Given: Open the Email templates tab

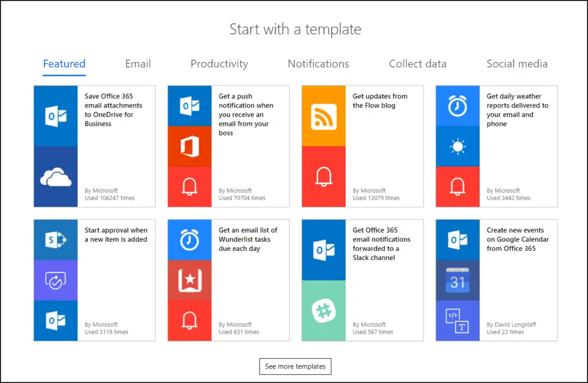Looking at the screenshot, I should [x=138, y=64].
